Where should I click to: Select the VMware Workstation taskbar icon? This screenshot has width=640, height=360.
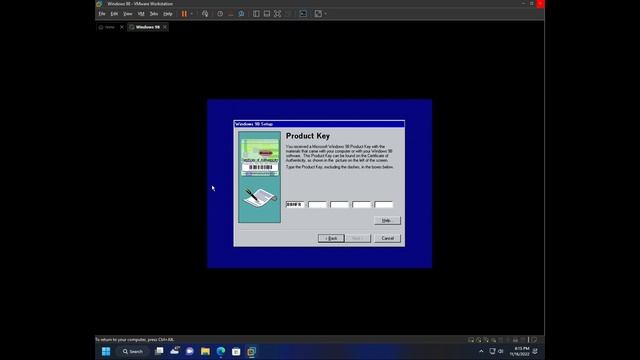(x=251, y=351)
